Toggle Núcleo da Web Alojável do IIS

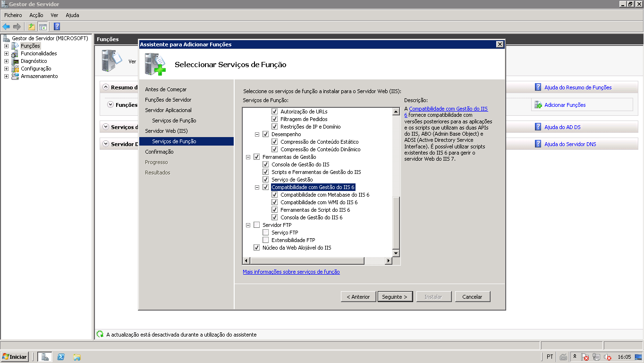[x=256, y=248]
